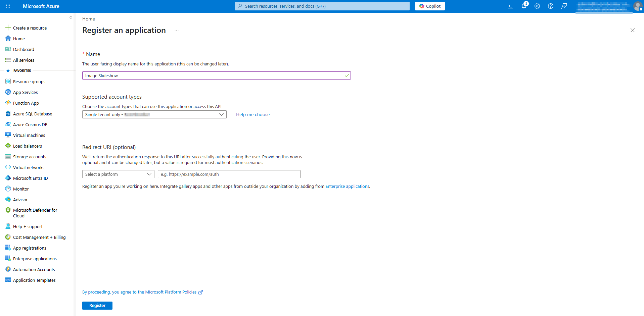Click the feedback icon in header

[x=564, y=6]
